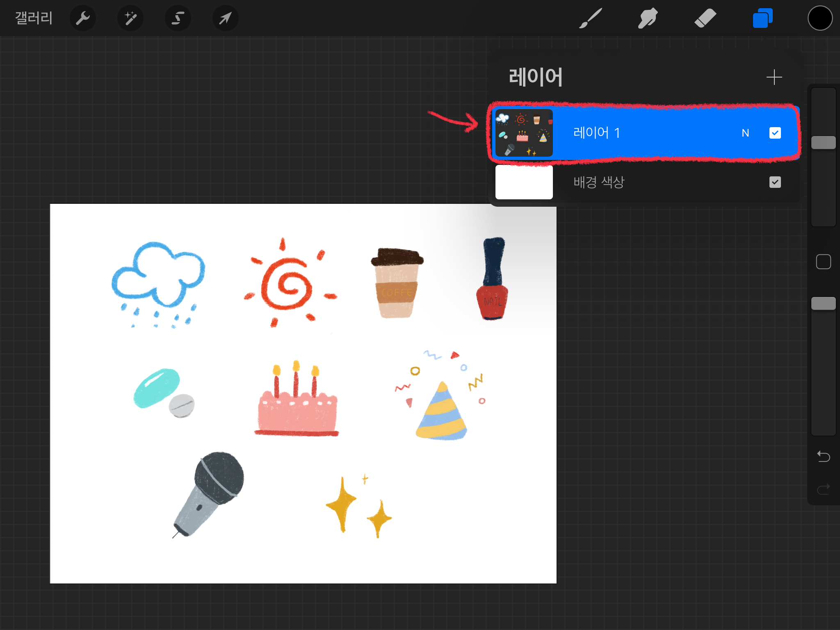840x630 pixels.
Task: Undo the last action
Action: click(x=823, y=456)
